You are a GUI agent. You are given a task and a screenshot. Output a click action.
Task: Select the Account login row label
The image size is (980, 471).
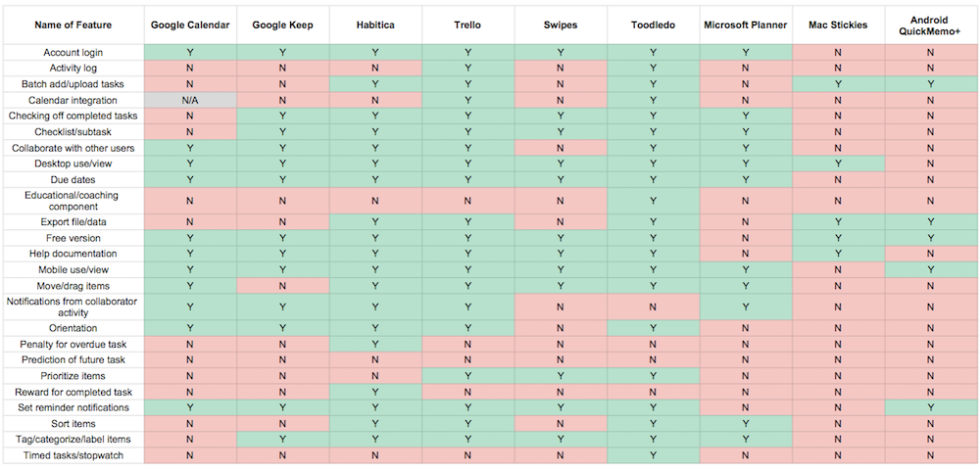point(73,52)
